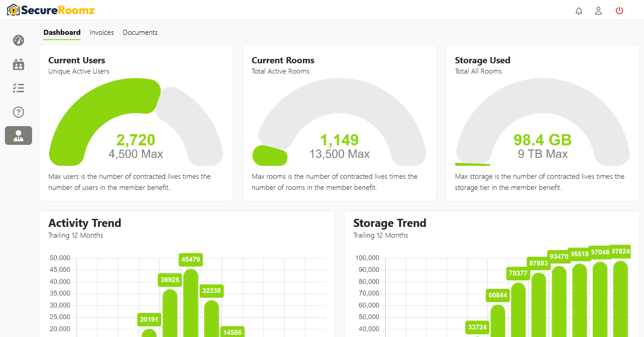The height and width of the screenshot is (337, 644).
Task: Switch to the Dashboard tab
Action: [62, 33]
